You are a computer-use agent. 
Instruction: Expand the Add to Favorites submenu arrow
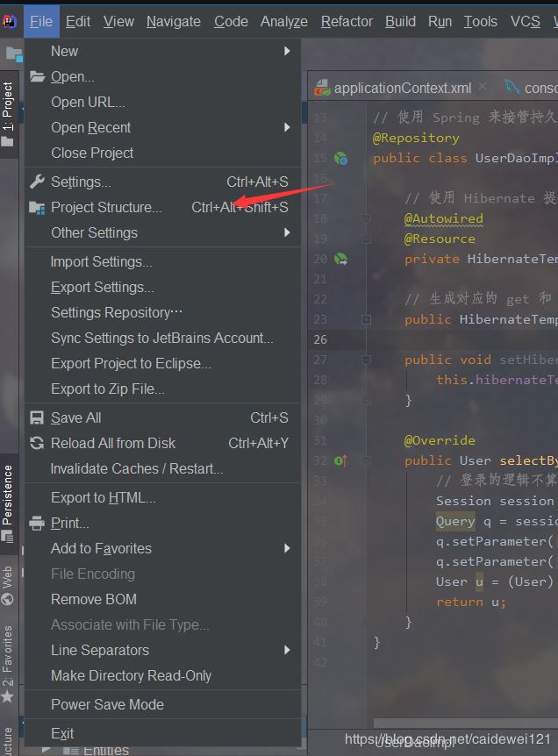287,548
